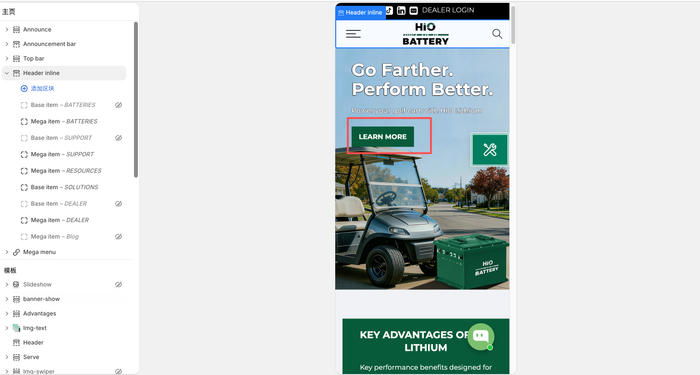Viewport: 700px width, 375px height.
Task: Expand the Img-text section
Action: [7, 328]
